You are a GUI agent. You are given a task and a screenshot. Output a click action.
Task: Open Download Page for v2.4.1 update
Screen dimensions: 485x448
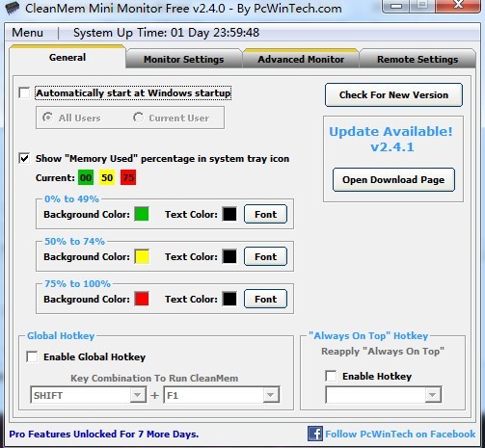coord(393,180)
